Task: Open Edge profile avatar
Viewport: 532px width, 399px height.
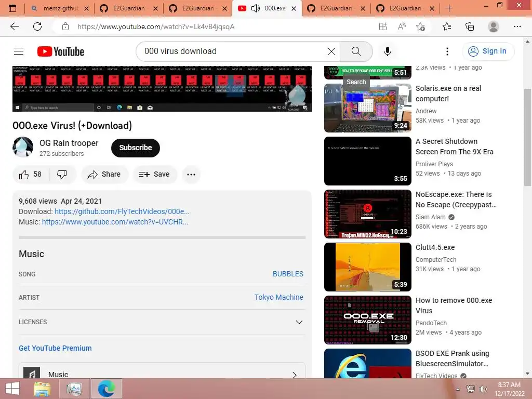Action: point(493,26)
